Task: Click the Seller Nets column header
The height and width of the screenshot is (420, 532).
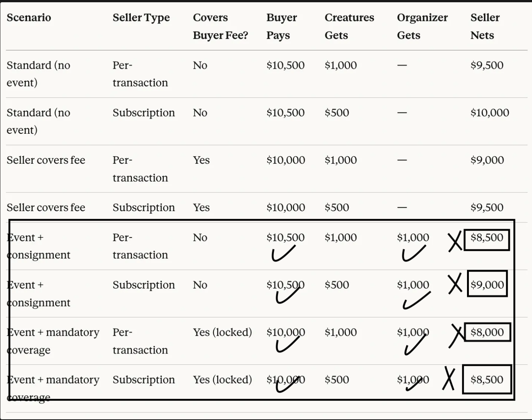Action: [485, 26]
